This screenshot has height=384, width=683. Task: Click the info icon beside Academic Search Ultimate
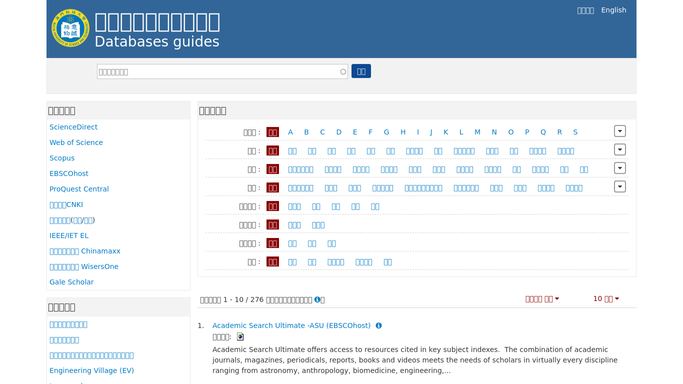(379, 326)
